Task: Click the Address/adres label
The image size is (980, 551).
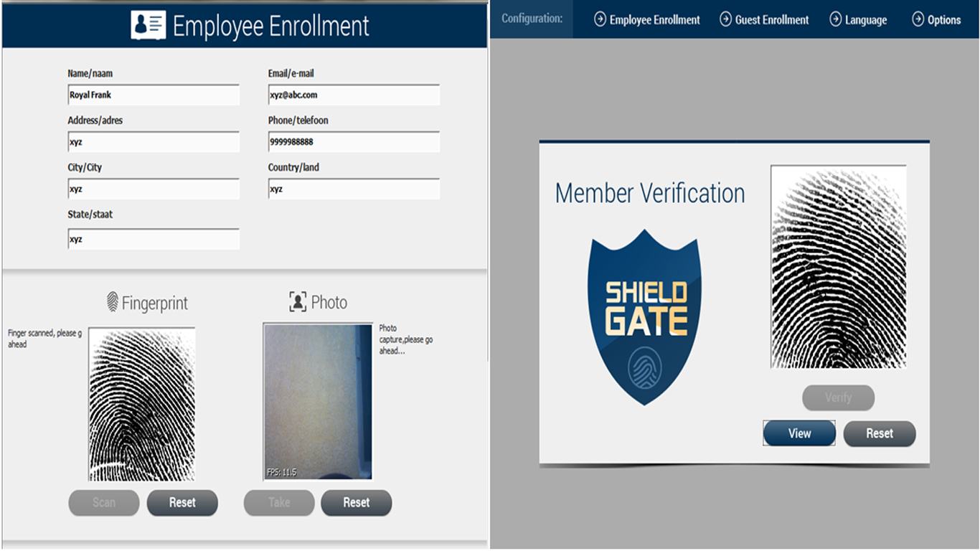Action: point(95,121)
